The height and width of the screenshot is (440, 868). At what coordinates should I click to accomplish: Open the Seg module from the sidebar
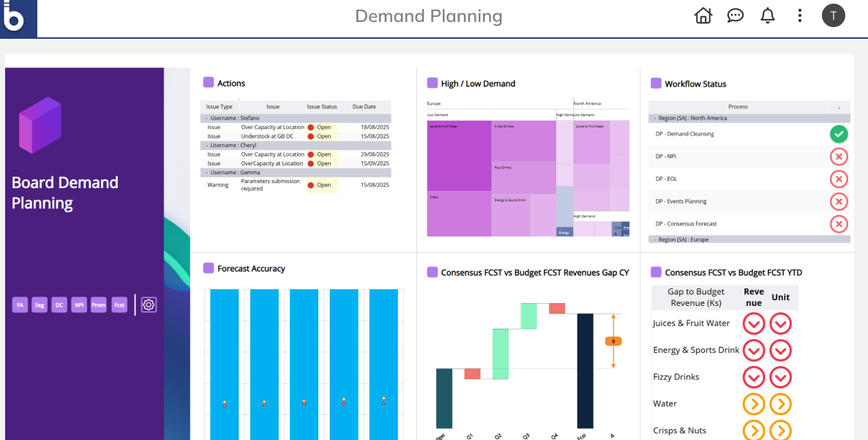click(x=40, y=305)
